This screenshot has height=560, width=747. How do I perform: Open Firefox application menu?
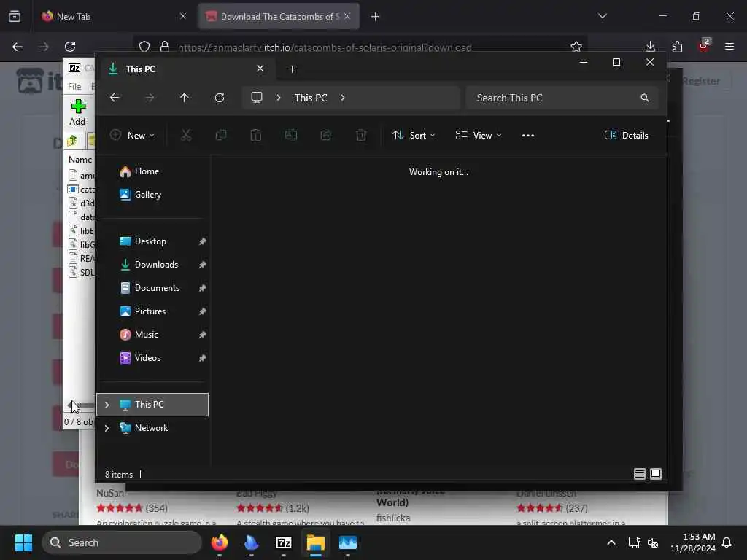pyautogui.click(x=729, y=47)
